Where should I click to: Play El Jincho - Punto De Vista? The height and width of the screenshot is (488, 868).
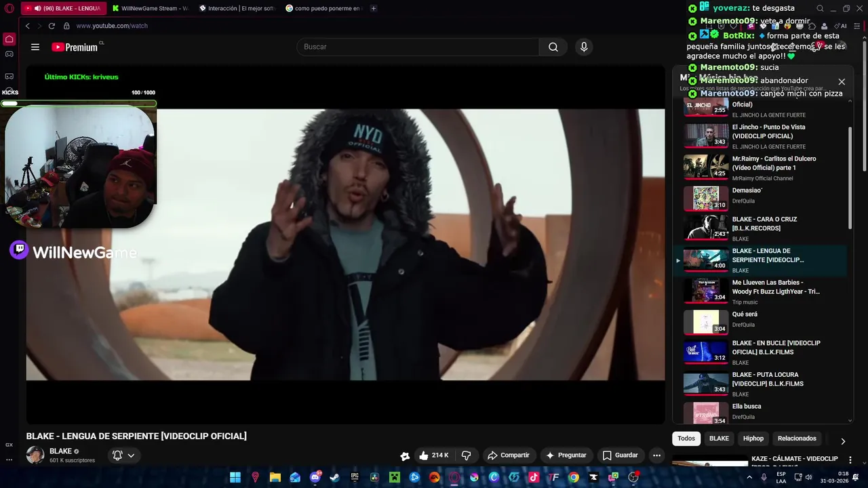(765, 136)
